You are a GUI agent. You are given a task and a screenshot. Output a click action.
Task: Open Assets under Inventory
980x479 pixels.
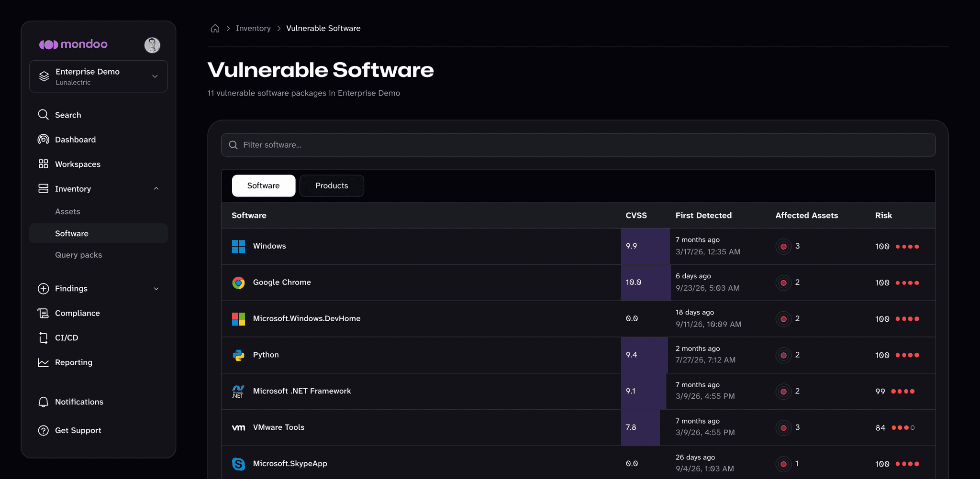(67, 211)
